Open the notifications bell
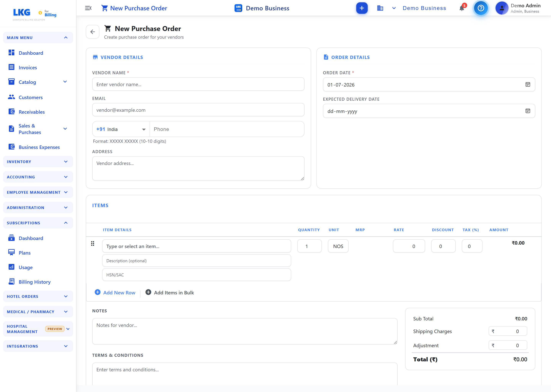Screen dimensions: 551x392 point(462,8)
